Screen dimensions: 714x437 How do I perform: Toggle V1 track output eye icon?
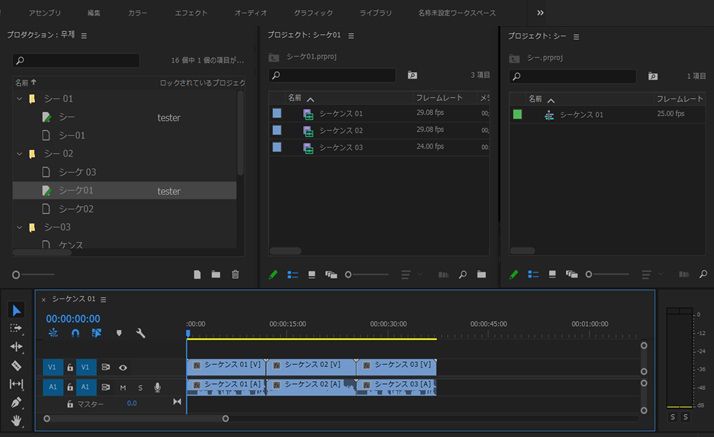[123, 367]
